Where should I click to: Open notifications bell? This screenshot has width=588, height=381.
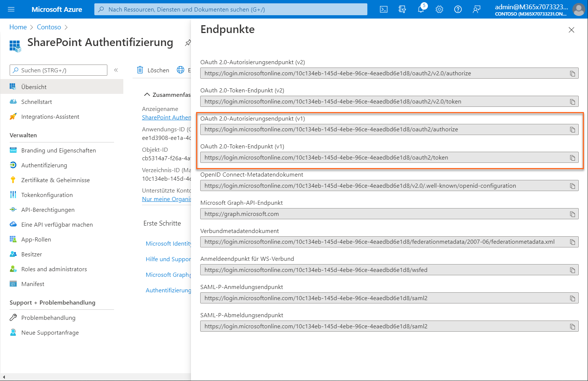point(421,9)
